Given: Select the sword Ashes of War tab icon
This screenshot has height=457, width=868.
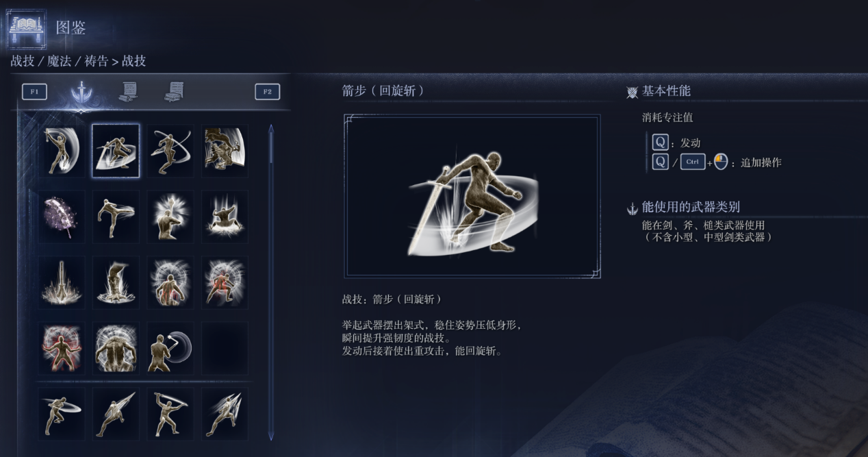Looking at the screenshot, I should pos(81,92).
